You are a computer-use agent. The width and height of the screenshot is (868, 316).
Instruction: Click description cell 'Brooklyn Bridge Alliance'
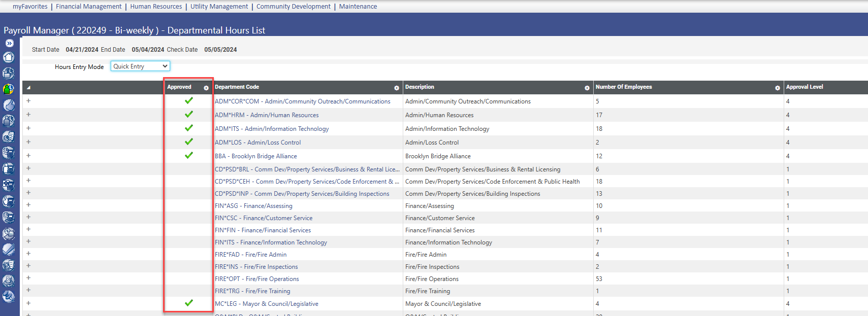point(438,156)
